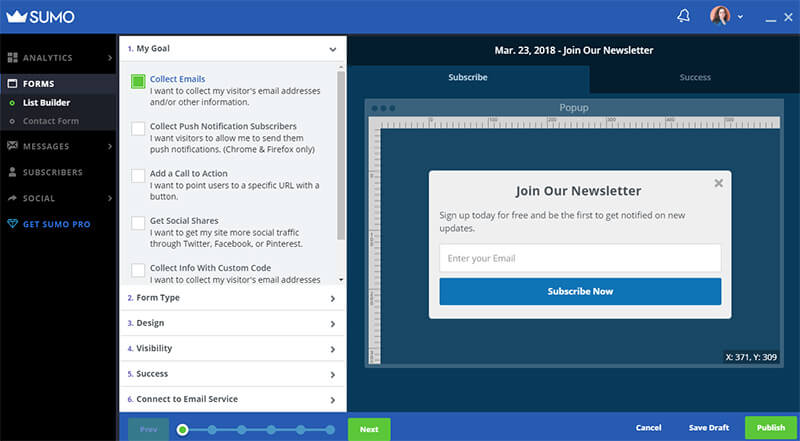This screenshot has height=441, width=800.
Task: Click the Messages envelope icon in sidebar
Action: coord(13,146)
